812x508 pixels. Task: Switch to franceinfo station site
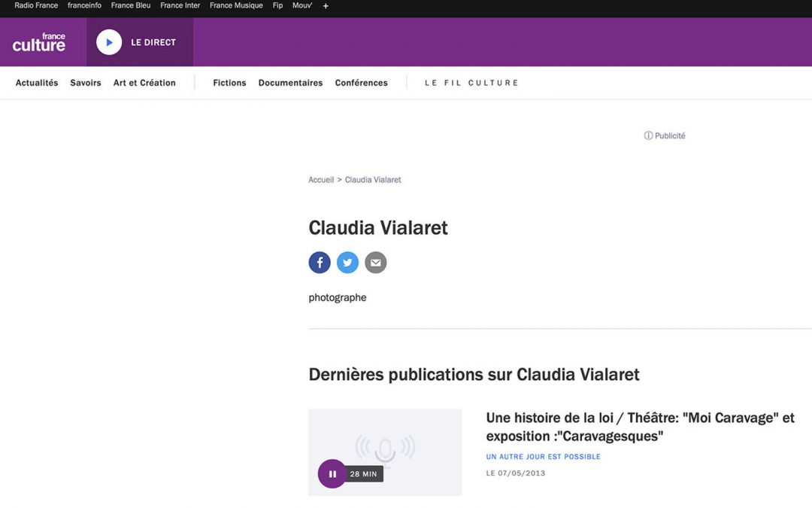pyautogui.click(x=84, y=6)
